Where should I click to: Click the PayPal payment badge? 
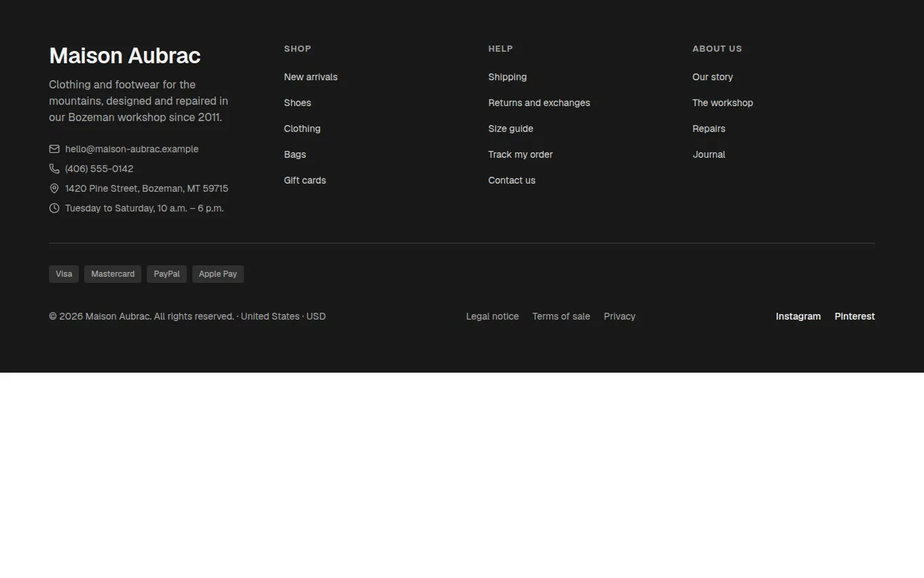pos(166,274)
